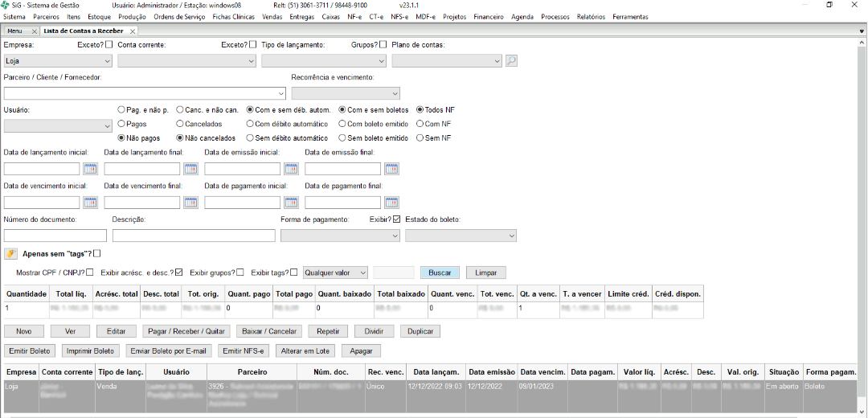The image size is (868, 418).
Task: Open calendar for Data de vencimento inicial
Action: tap(90, 203)
